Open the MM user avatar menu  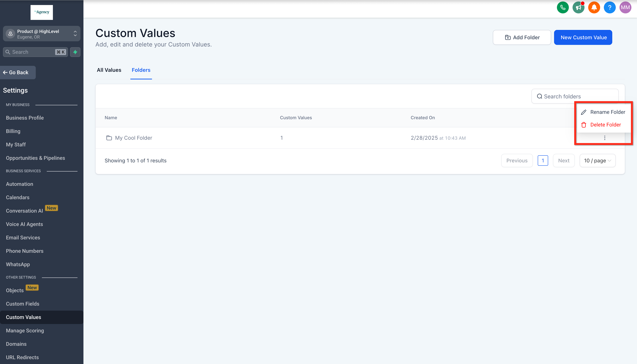click(625, 7)
